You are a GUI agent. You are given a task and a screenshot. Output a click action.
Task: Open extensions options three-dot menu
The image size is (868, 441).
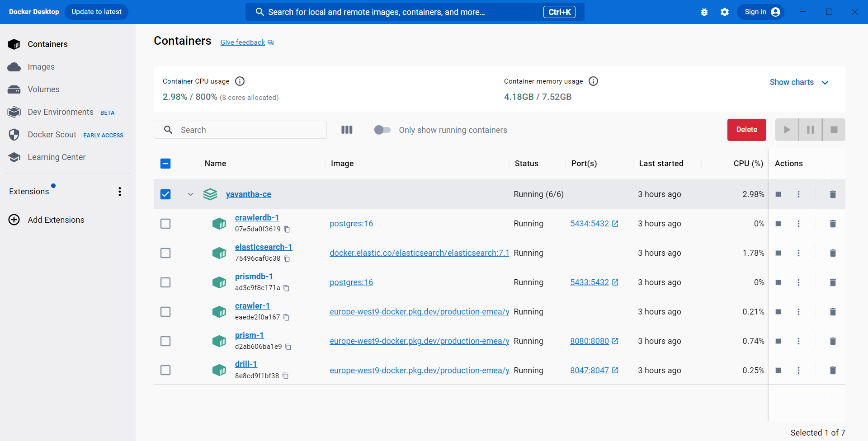click(x=120, y=192)
